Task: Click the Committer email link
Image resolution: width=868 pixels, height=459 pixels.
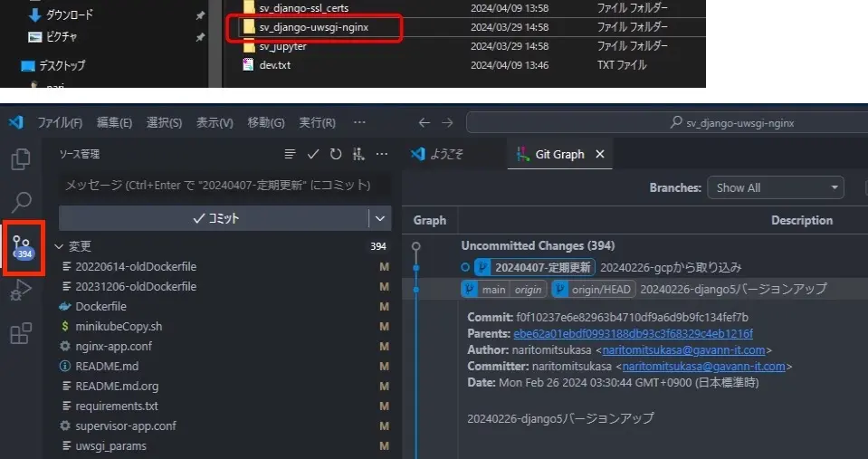Action: tap(703, 367)
